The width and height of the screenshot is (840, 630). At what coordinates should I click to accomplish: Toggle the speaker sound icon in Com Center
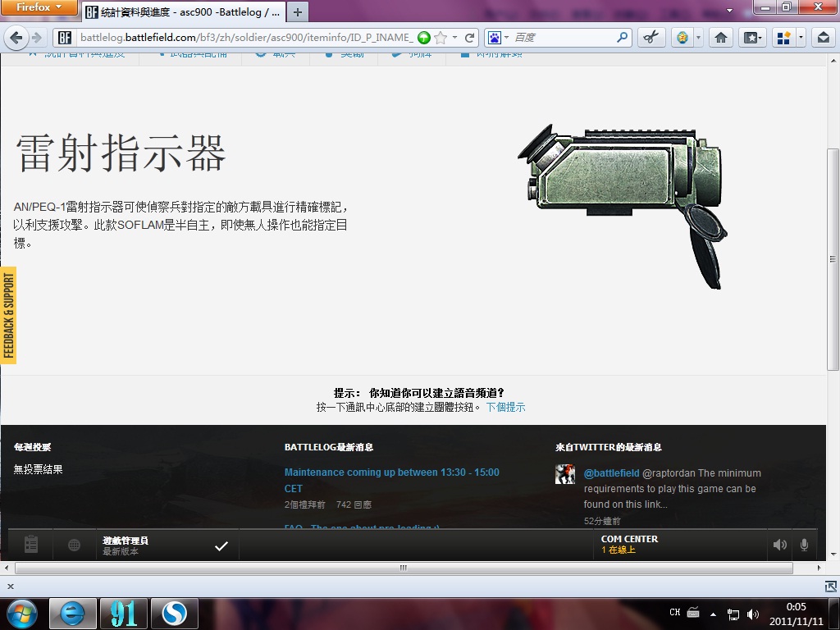[x=780, y=545]
